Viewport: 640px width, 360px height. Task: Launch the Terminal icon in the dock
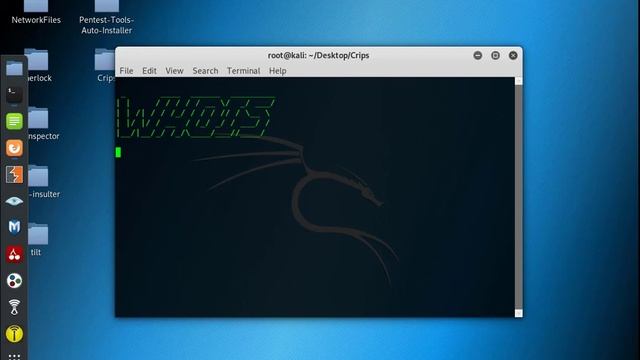point(14,94)
